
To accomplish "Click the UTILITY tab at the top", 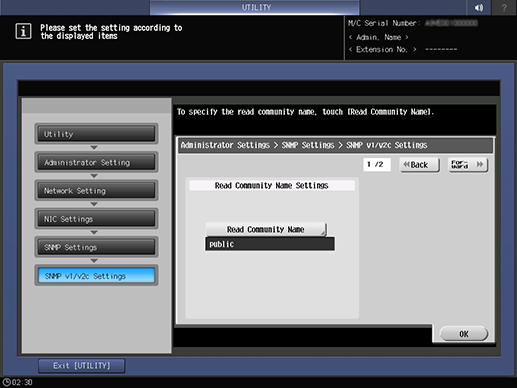I will coord(255,7).
